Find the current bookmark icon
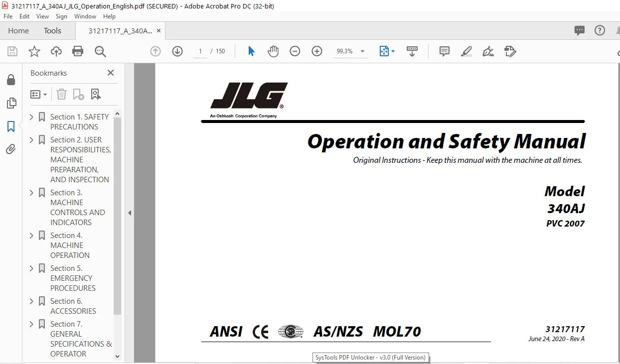Screen dimensions: 620x364 [96, 94]
